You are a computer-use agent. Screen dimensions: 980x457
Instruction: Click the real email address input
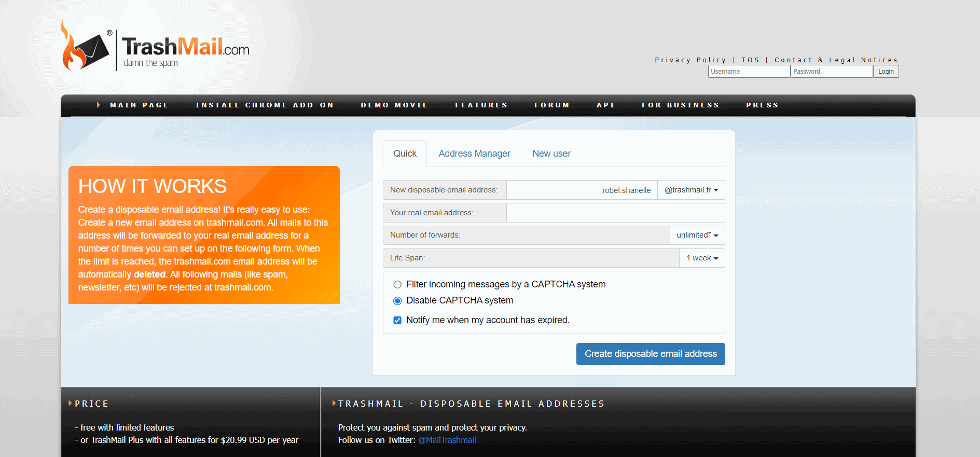615,213
